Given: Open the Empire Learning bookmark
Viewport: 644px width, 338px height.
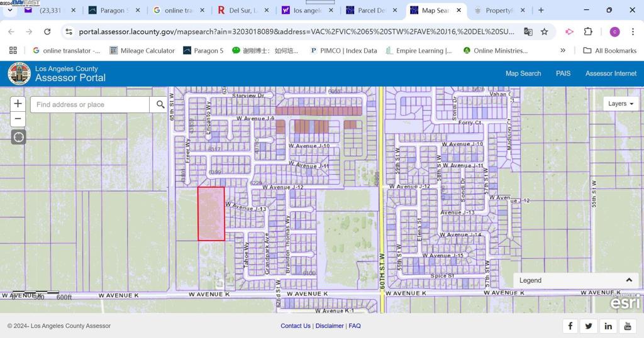Looking at the screenshot, I should [x=419, y=50].
